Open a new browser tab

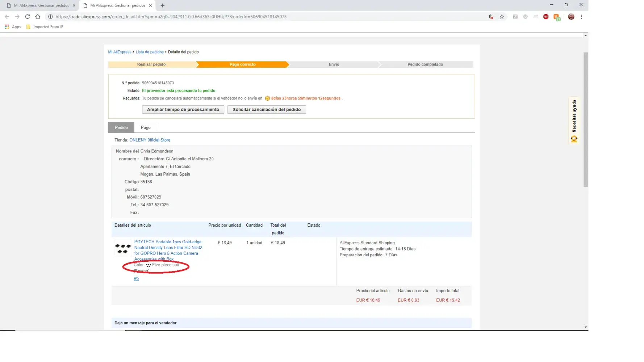(x=162, y=5)
